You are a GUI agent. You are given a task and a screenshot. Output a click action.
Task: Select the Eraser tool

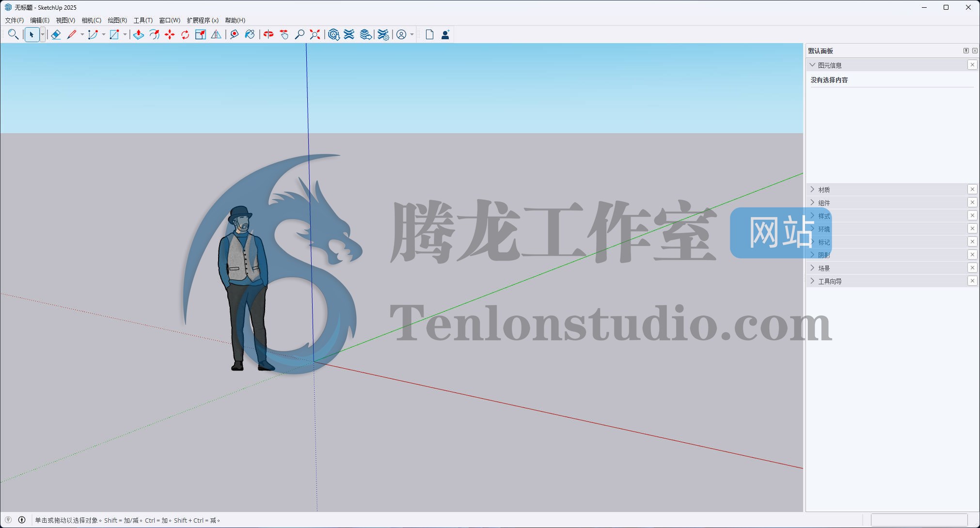pyautogui.click(x=56, y=34)
